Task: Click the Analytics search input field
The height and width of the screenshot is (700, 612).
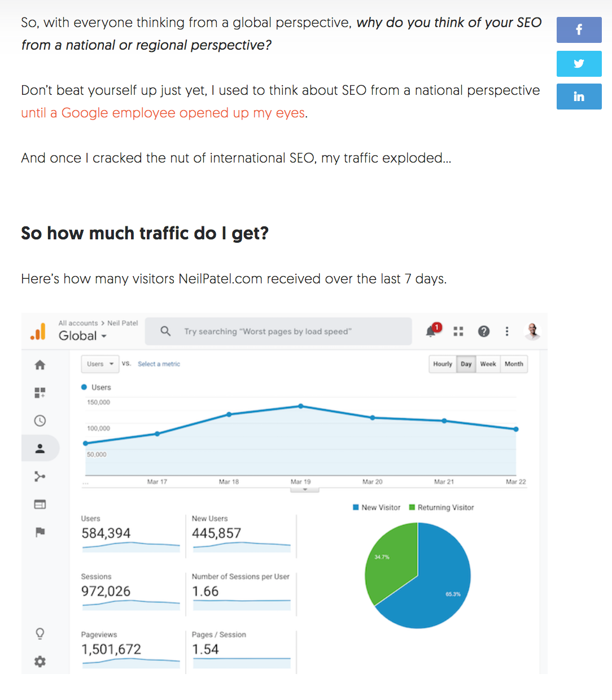Action: pyautogui.click(x=278, y=331)
